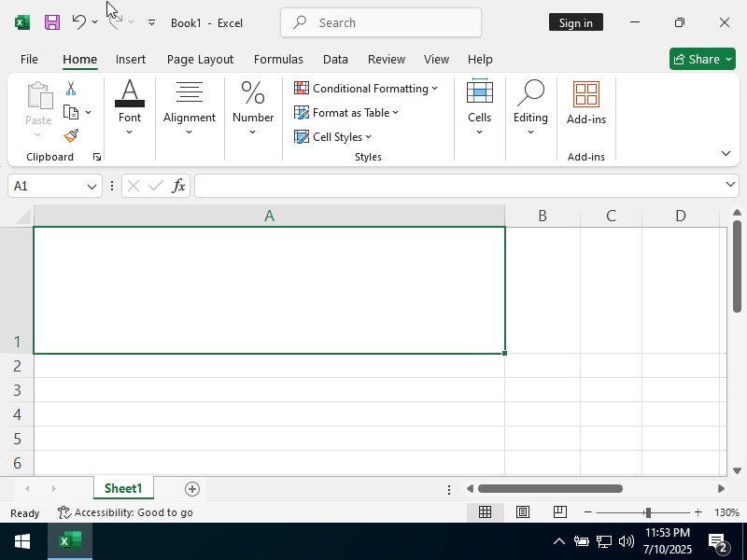Select column B header

(x=543, y=216)
